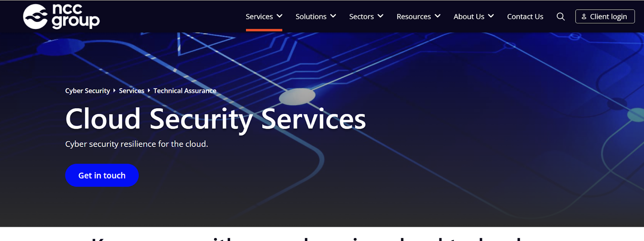Image resolution: width=644 pixels, height=241 pixels.
Task: Click the Cloud Security Services heading
Action: pyautogui.click(x=216, y=119)
